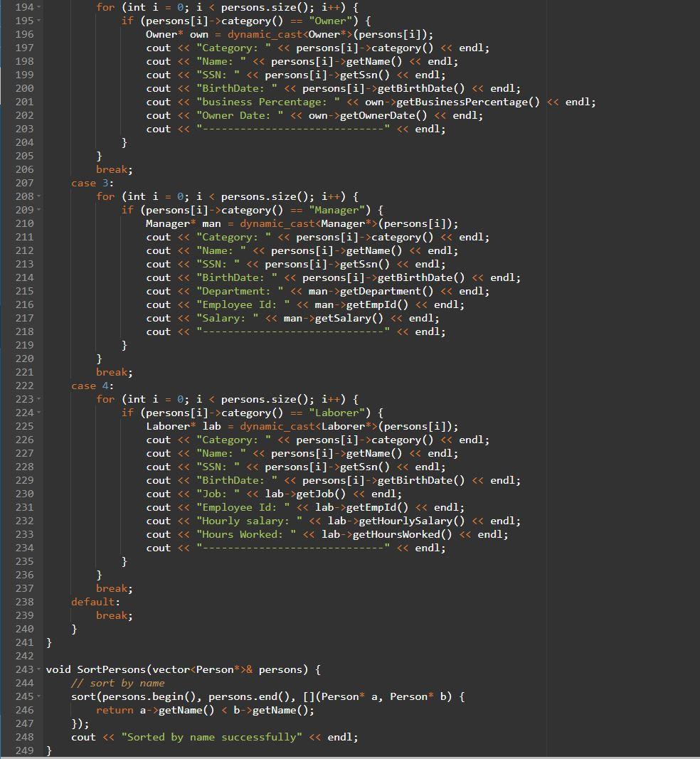Collapse the for loop fold at line 223
700x759 pixels.
tap(38, 399)
